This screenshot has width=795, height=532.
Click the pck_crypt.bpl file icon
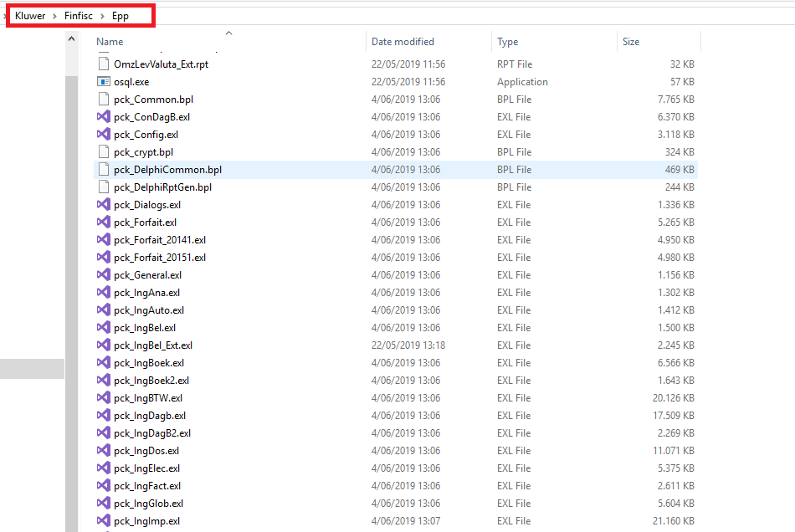pyautogui.click(x=104, y=152)
